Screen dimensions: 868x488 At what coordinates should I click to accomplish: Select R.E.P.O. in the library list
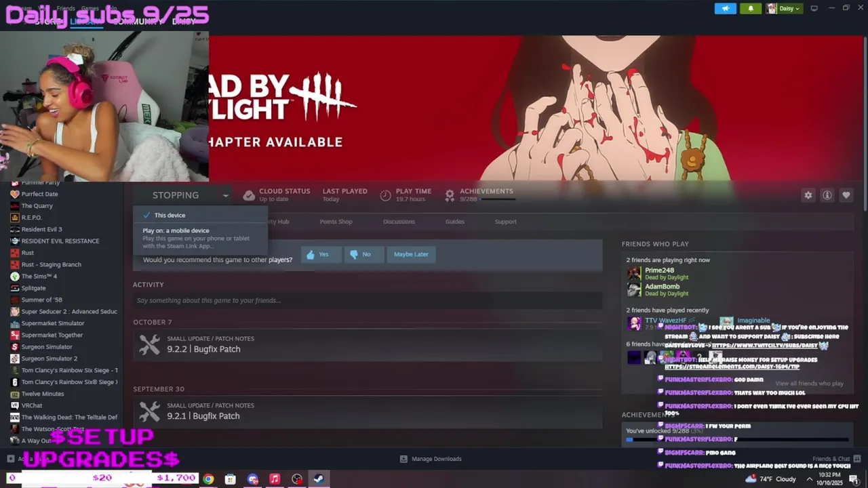pos(31,218)
